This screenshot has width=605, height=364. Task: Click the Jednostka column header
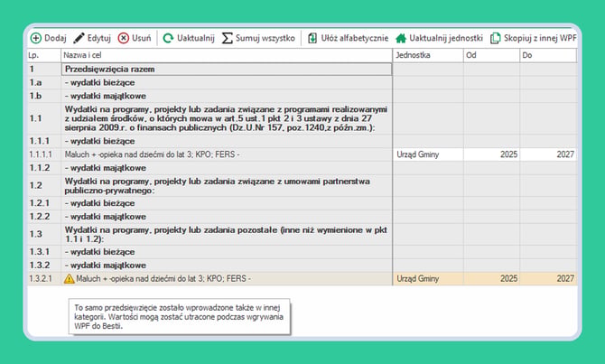point(428,55)
